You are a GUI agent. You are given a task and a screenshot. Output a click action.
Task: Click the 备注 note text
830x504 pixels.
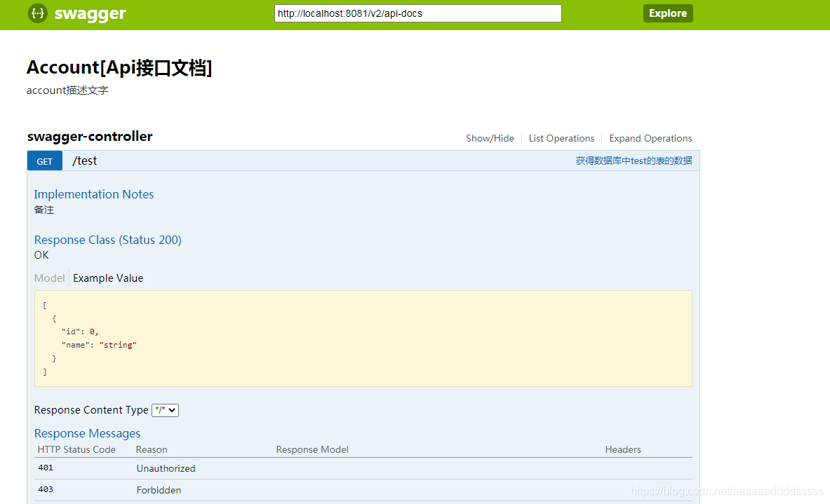point(44,210)
